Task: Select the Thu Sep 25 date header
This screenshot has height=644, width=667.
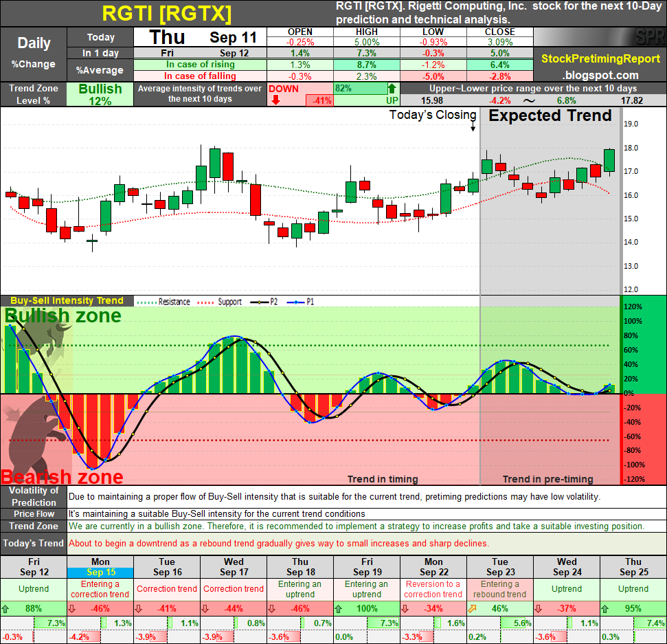Action: pos(633,568)
